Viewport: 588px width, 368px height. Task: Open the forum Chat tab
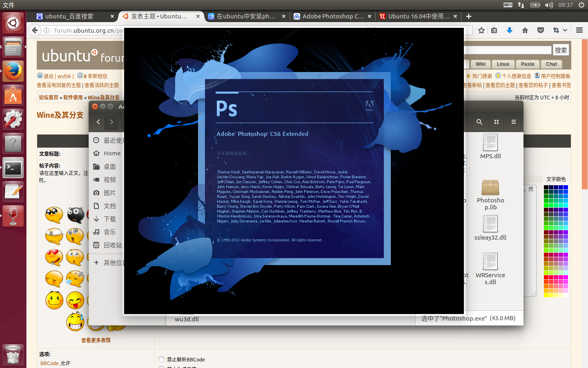pyautogui.click(x=551, y=64)
